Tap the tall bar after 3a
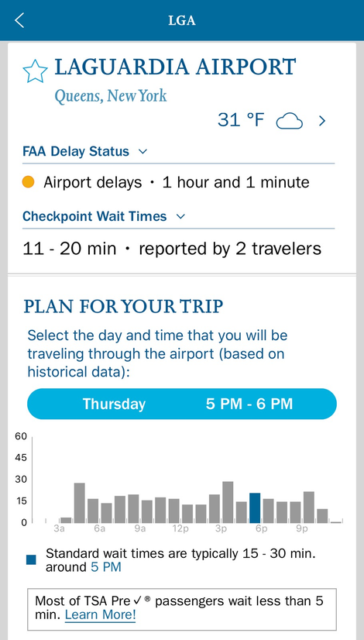Screen dimensions: 364x640 [x=79, y=503]
